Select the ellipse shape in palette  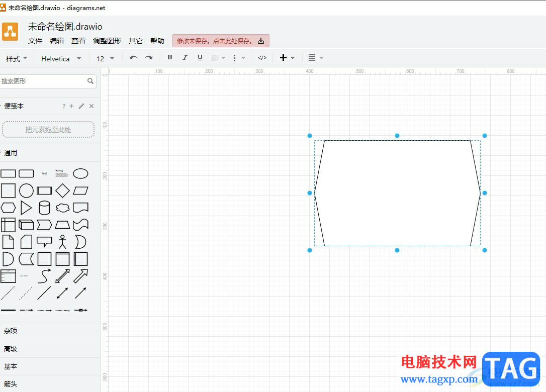[80, 173]
